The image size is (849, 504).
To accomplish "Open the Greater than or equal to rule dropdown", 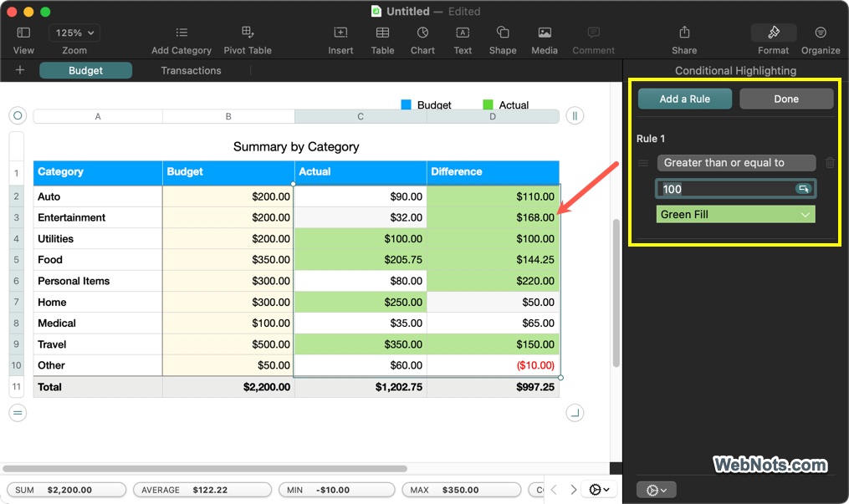I will click(736, 163).
